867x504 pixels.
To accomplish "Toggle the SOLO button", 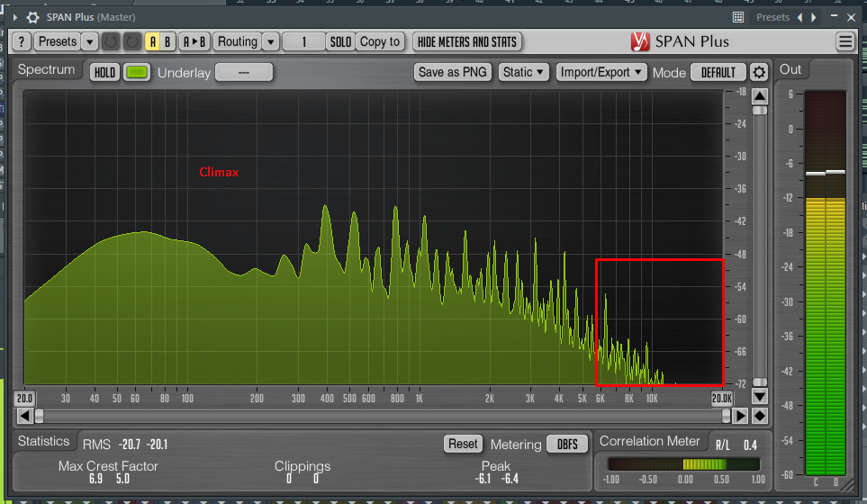I will click(x=340, y=41).
